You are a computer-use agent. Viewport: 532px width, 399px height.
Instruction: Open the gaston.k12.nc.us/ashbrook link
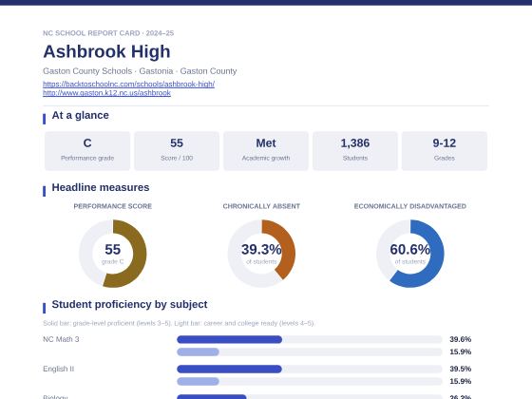(106, 93)
